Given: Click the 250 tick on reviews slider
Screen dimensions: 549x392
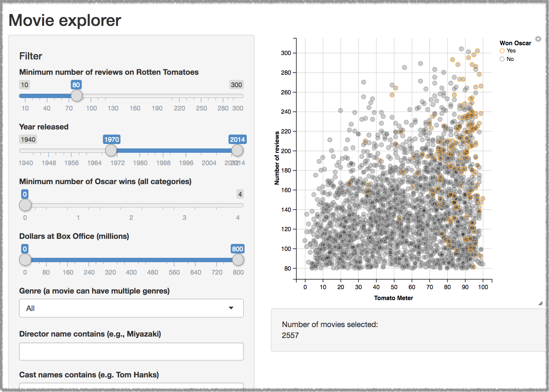Looking at the screenshot, I should 201,108.
